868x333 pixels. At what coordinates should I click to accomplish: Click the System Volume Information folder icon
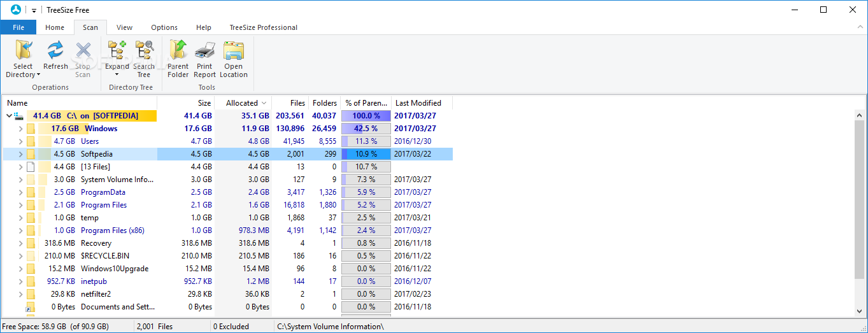30,180
